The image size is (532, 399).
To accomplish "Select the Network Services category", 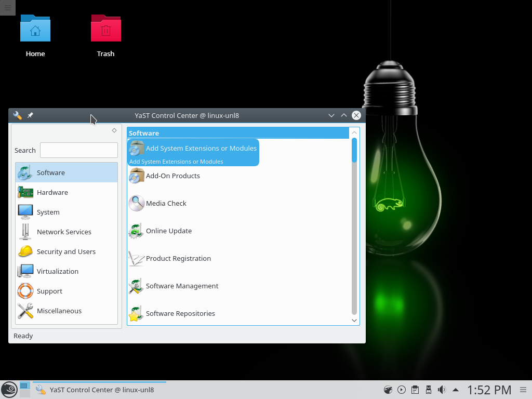I will pos(64,232).
